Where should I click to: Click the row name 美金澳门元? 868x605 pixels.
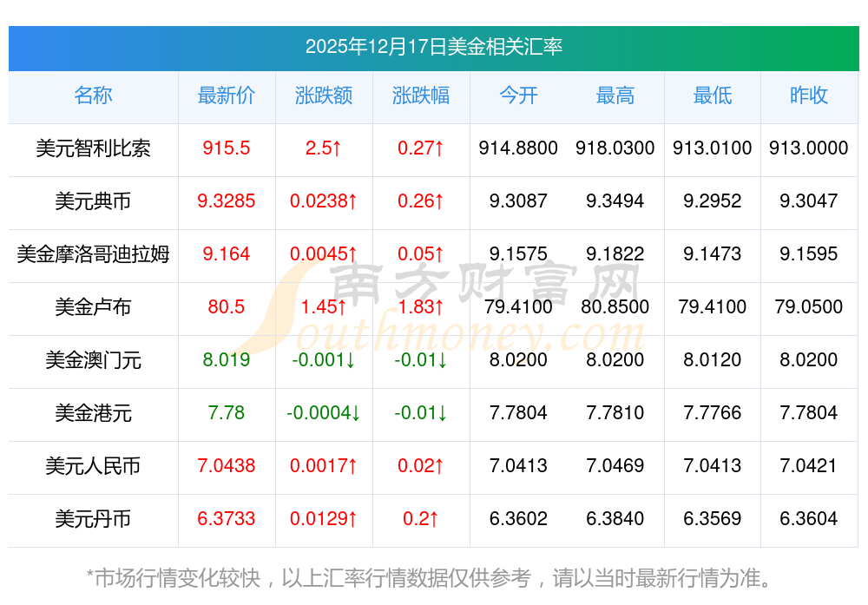click(93, 360)
